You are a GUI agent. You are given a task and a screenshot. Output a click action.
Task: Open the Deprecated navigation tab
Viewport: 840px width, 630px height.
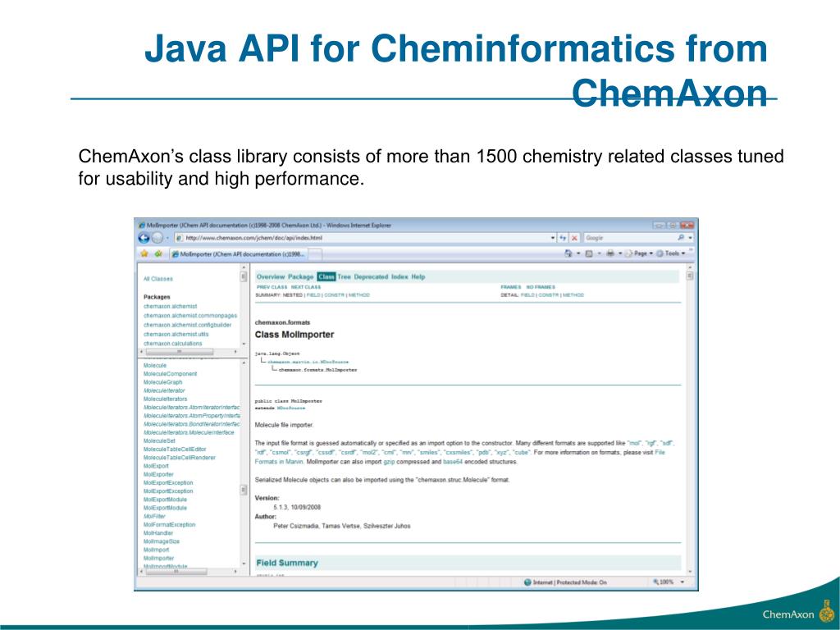click(371, 277)
